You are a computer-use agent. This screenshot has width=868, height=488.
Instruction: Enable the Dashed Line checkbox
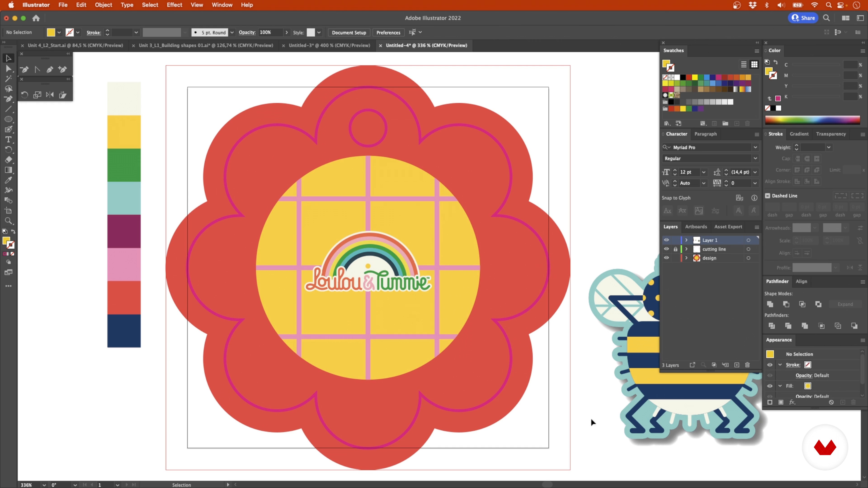(x=768, y=196)
